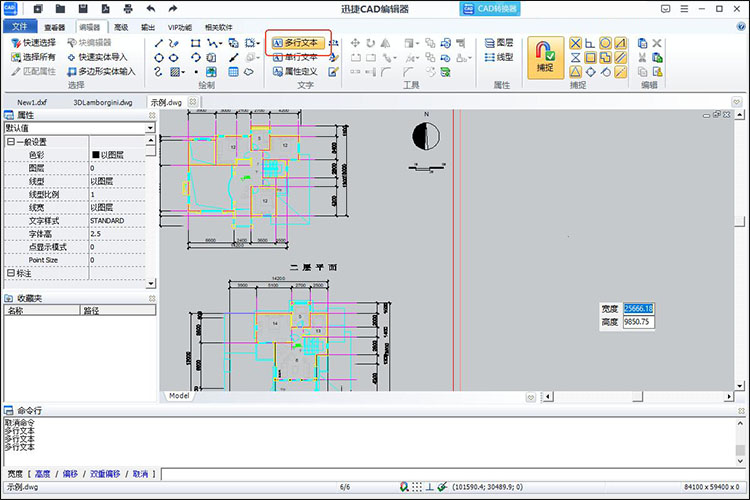
Task: Select the line drawing tool
Action: (x=159, y=44)
